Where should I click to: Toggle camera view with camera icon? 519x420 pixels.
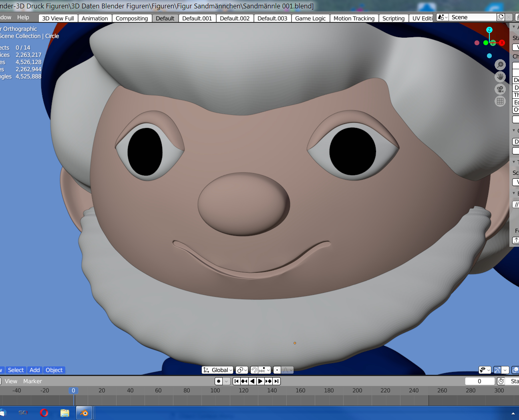(x=500, y=89)
